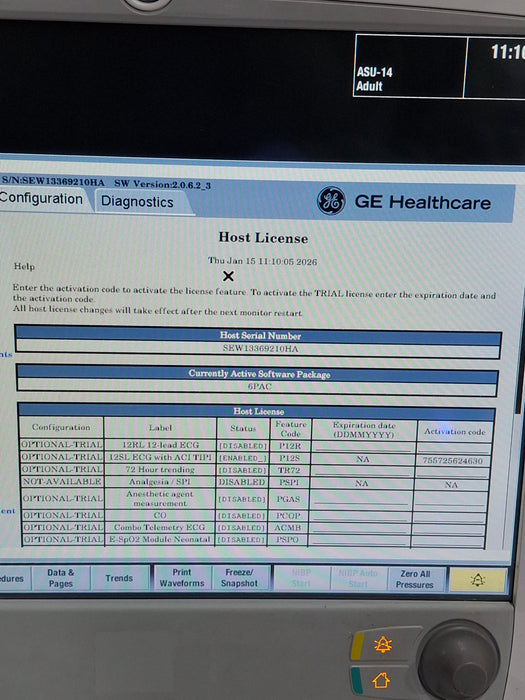Toggle the PGAS status [DISABLED]
The height and width of the screenshot is (700, 525).
(242, 499)
